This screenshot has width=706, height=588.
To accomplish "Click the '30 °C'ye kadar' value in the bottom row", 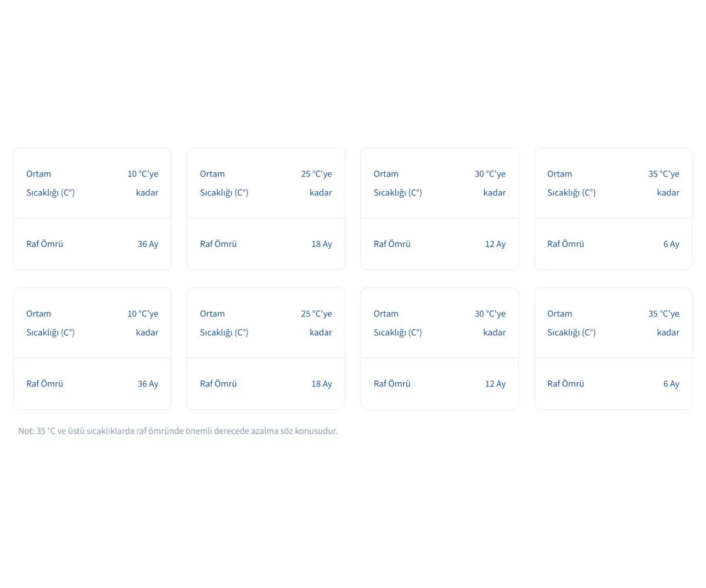I will 490,323.
